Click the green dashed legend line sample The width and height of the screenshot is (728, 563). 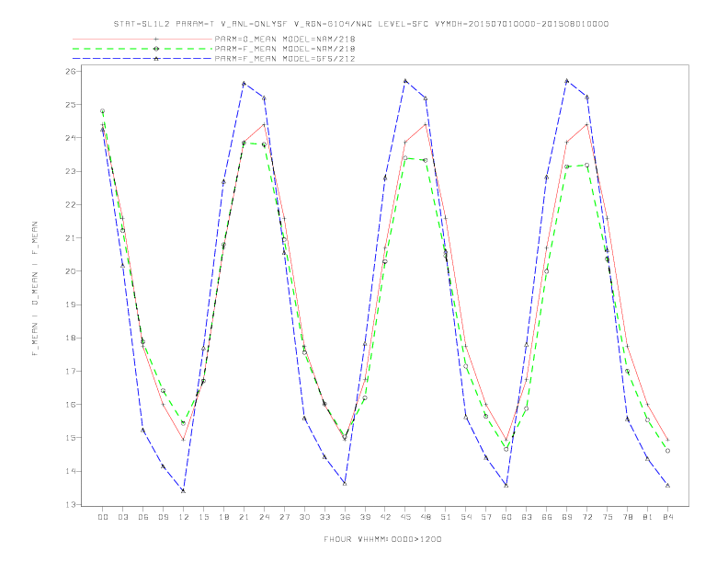click(x=142, y=49)
